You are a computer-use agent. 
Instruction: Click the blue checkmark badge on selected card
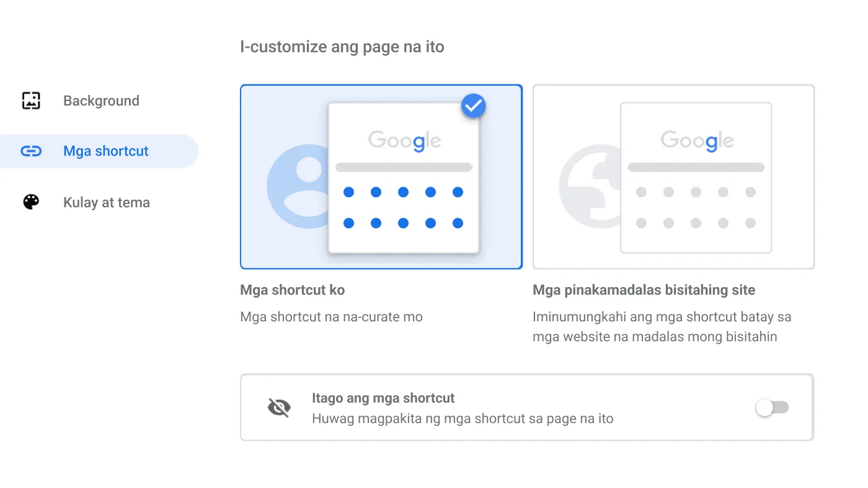473,106
